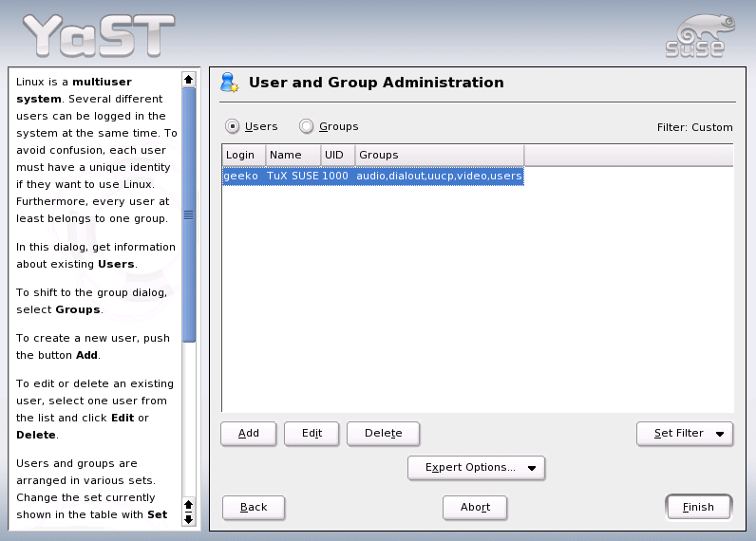Click the 'User and Group Administration' heading
Viewport: 756px width, 541px height.
[x=376, y=83]
